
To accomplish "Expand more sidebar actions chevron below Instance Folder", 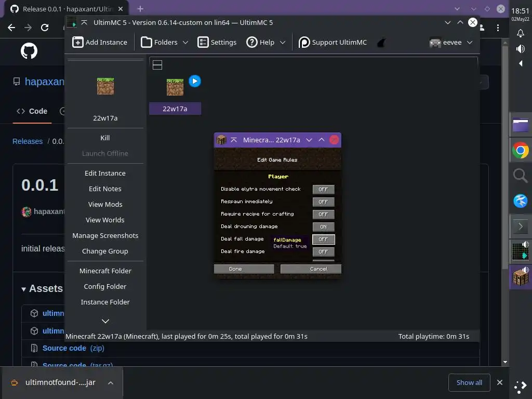I will point(105,321).
